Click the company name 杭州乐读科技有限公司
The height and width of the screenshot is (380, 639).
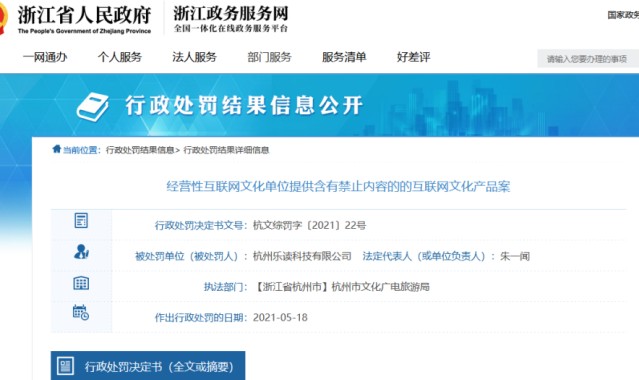[x=302, y=256]
